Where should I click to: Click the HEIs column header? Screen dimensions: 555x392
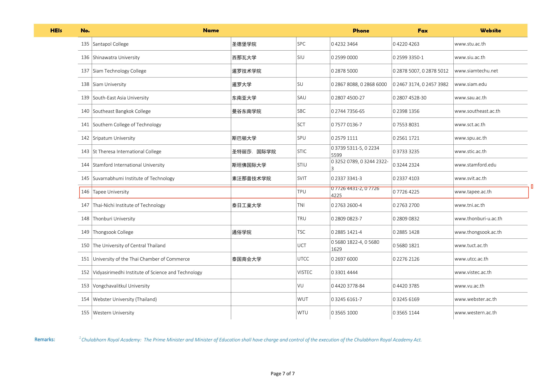(56, 31)
